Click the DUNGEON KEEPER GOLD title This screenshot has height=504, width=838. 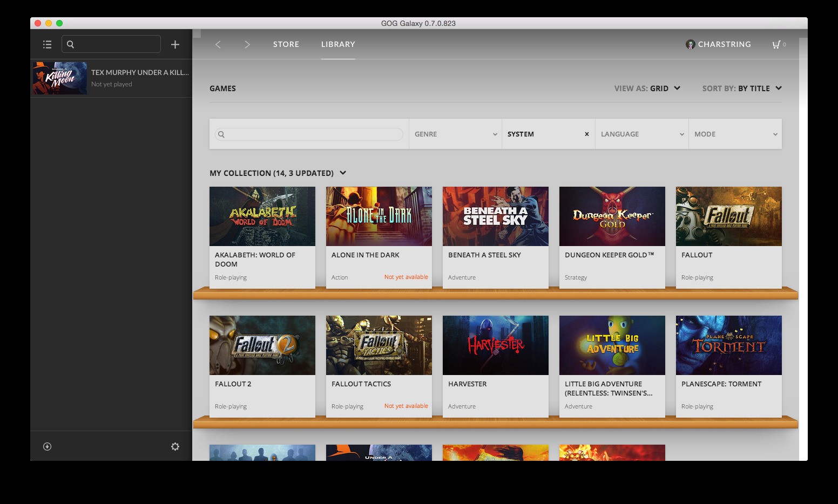tap(609, 255)
